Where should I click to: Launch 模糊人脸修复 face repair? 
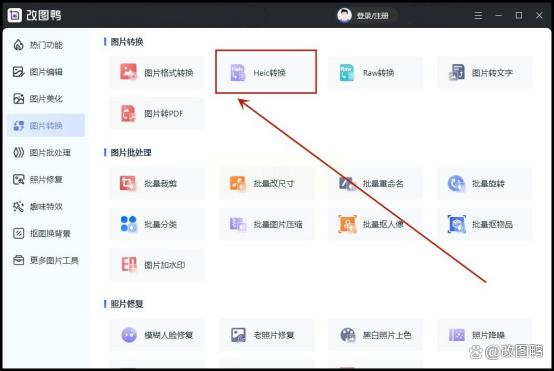tap(157, 335)
